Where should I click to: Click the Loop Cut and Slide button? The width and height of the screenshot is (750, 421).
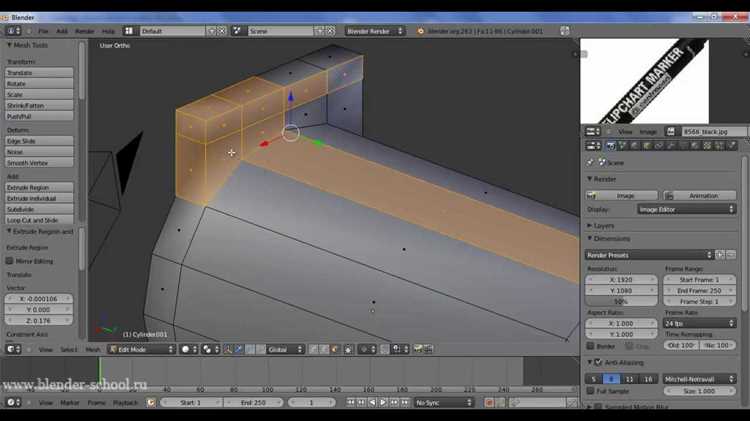(x=39, y=220)
